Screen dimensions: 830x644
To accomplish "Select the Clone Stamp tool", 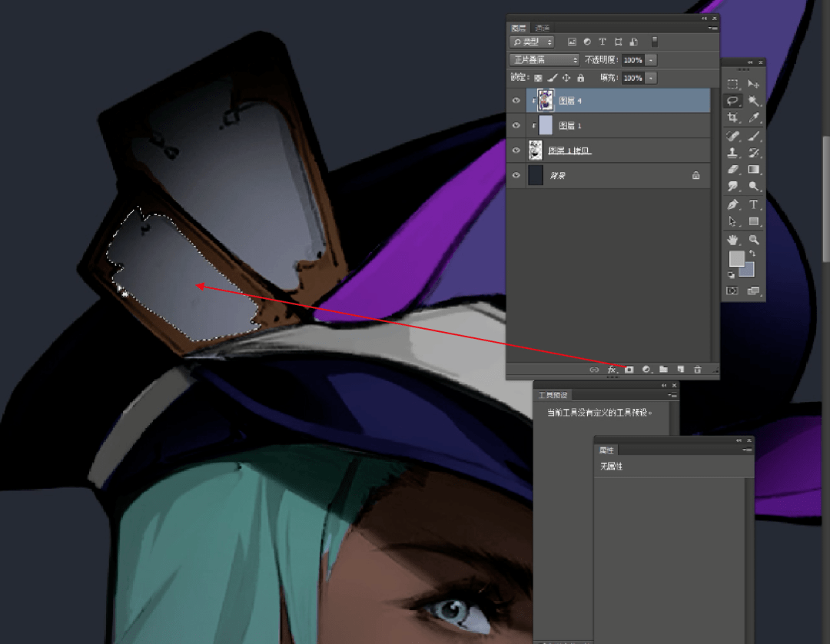I will click(x=732, y=153).
